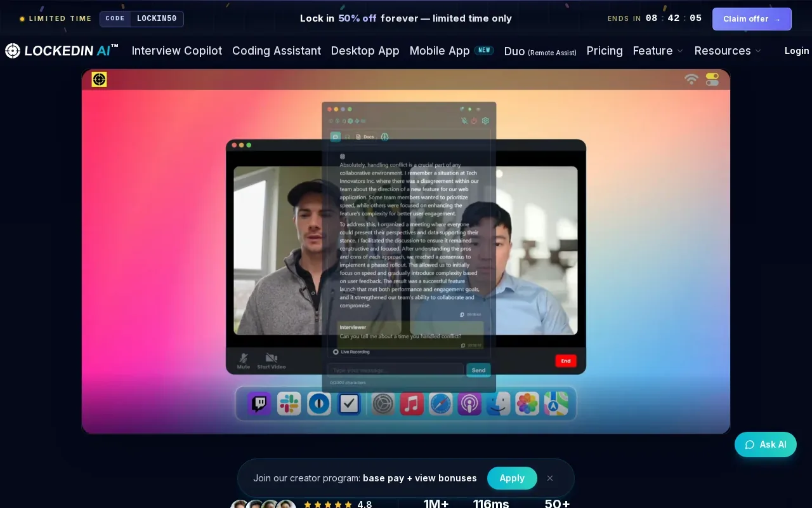Viewport: 812px width, 508px height.
Task: Open the 1Password icon in the dock
Action: (319, 404)
